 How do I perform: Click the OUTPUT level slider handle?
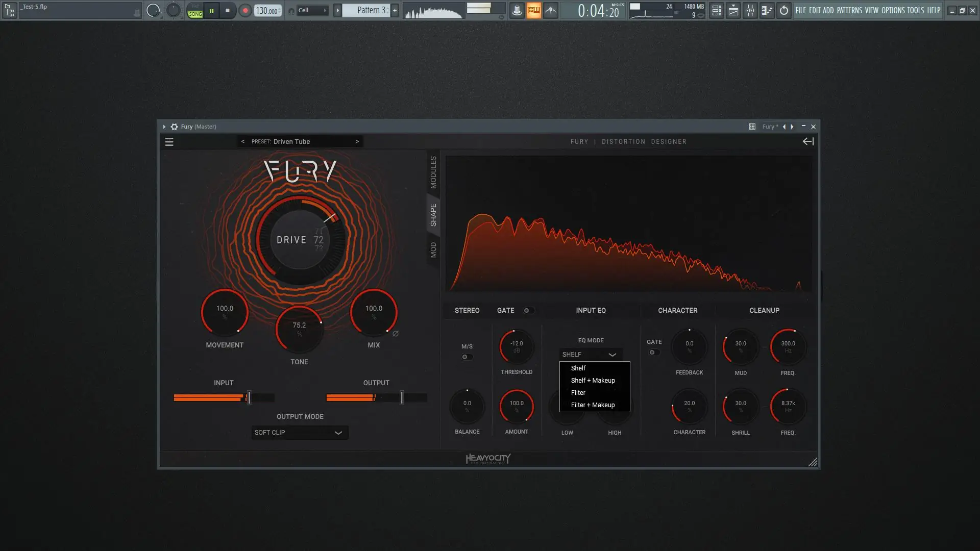[x=402, y=397]
